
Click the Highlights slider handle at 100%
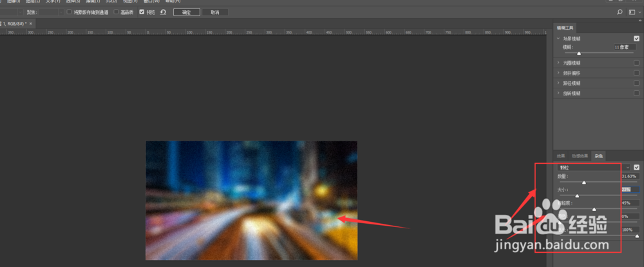click(637, 236)
